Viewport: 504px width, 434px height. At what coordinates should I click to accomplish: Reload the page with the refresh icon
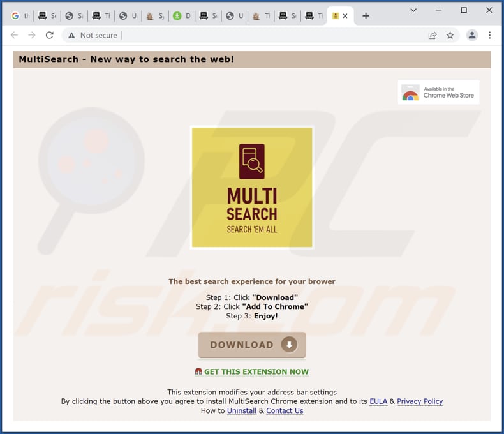[50, 35]
